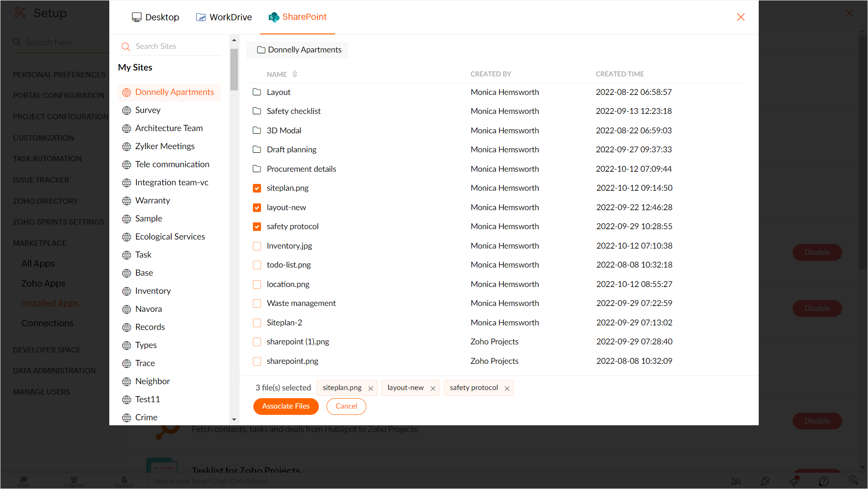This screenshot has height=489, width=868.
Task: Remove layout-new from the selected files
Action: point(433,388)
